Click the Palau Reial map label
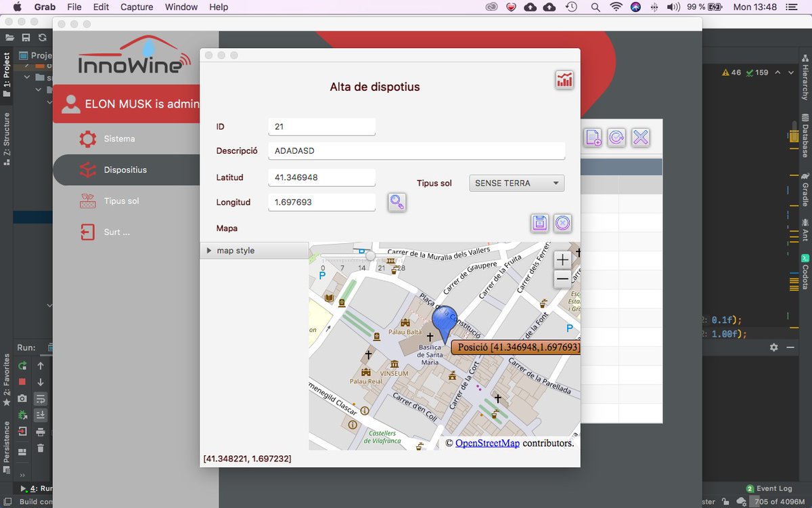Viewport: 812px width, 508px height. point(366,381)
